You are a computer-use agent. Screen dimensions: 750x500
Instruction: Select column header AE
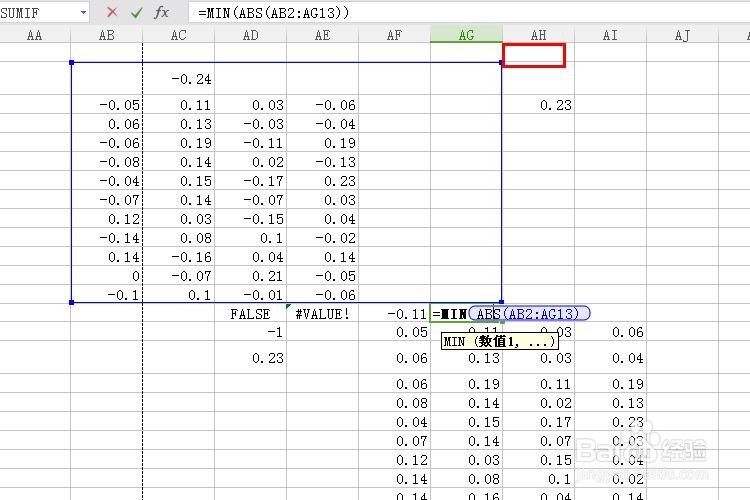[x=322, y=35]
